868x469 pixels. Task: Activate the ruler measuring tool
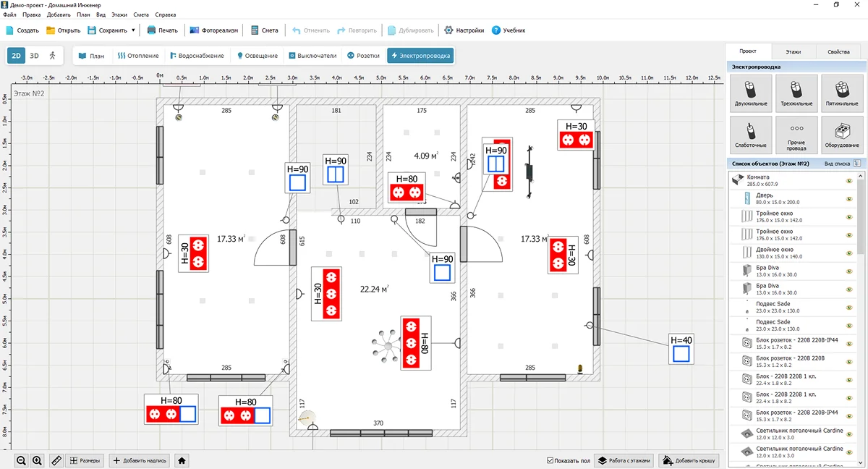[x=56, y=460]
